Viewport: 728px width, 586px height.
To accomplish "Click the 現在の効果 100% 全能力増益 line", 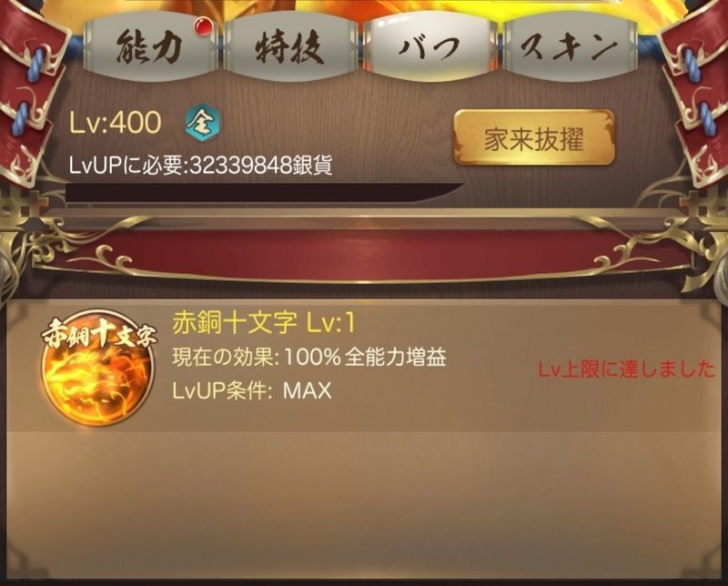I will 309,357.
